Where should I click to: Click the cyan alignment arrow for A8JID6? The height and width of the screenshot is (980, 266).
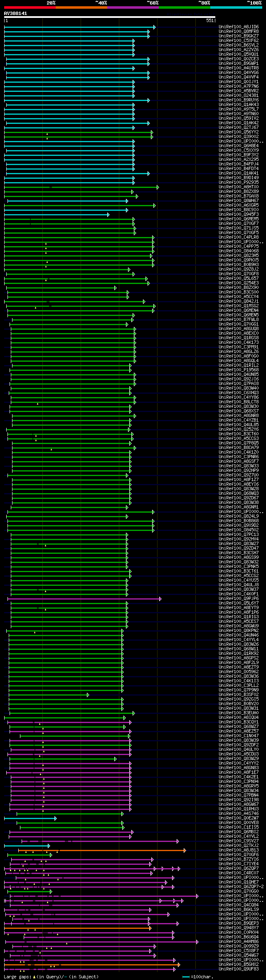click(80, 27)
